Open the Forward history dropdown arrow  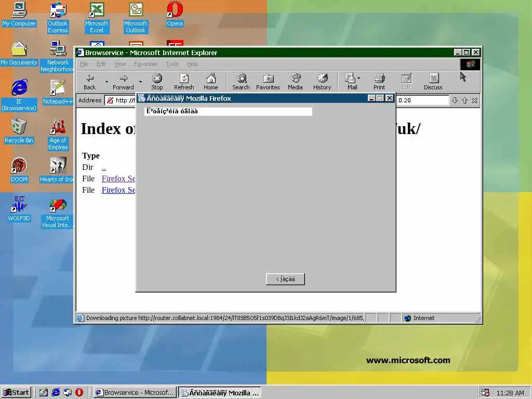pyautogui.click(x=140, y=82)
